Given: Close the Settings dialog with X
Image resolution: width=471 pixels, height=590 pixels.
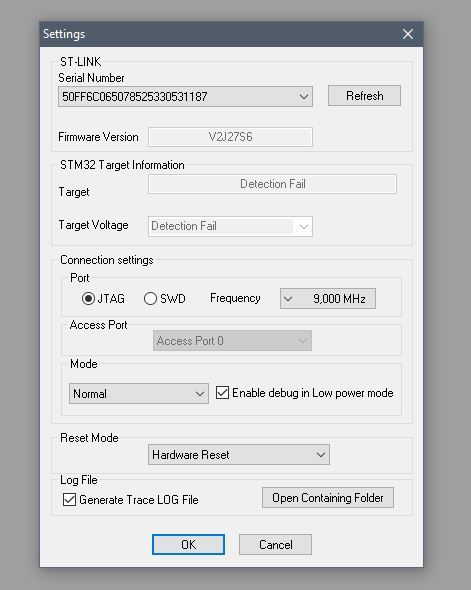Looking at the screenshot, I should 408,34.
